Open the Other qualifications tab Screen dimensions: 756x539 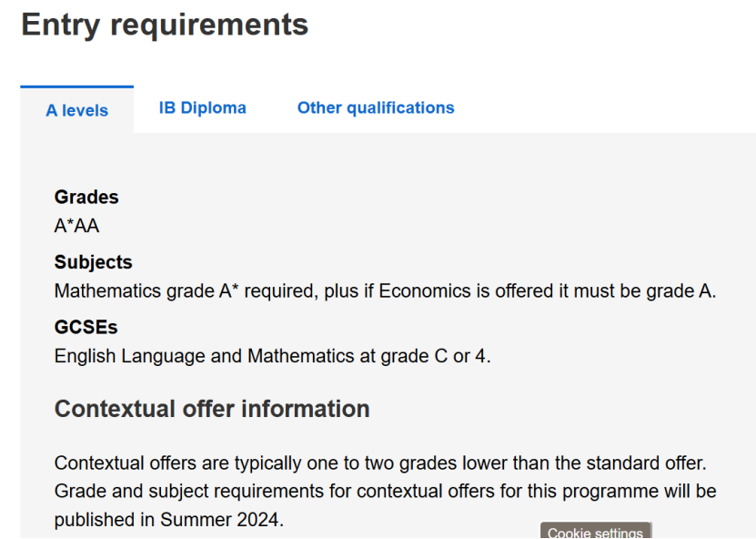tap(376, 107)
